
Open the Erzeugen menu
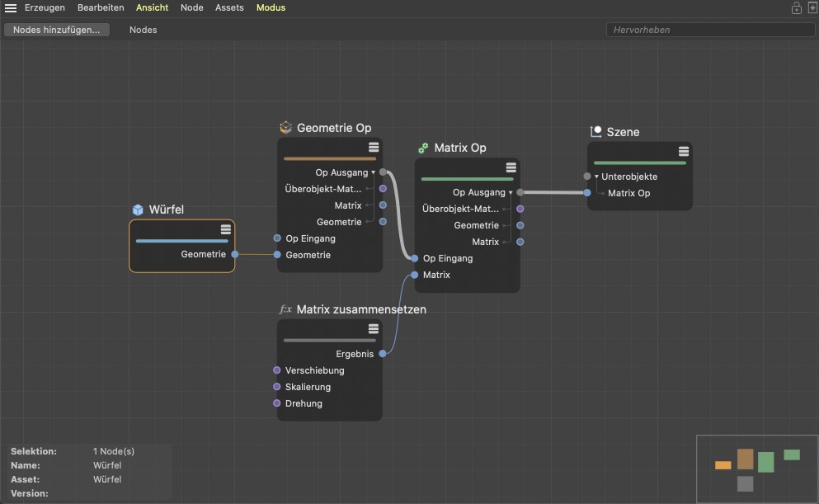point(45,7)
